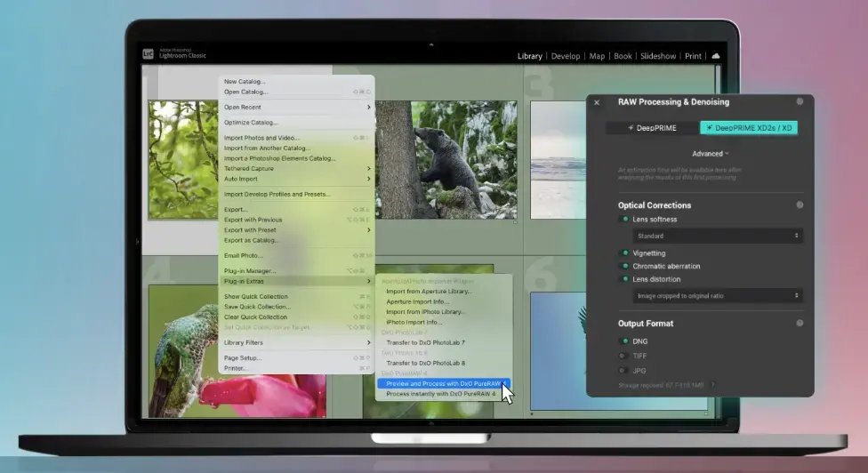
Task: Expand the Open Recent submenu
Action: pos(296,108)
